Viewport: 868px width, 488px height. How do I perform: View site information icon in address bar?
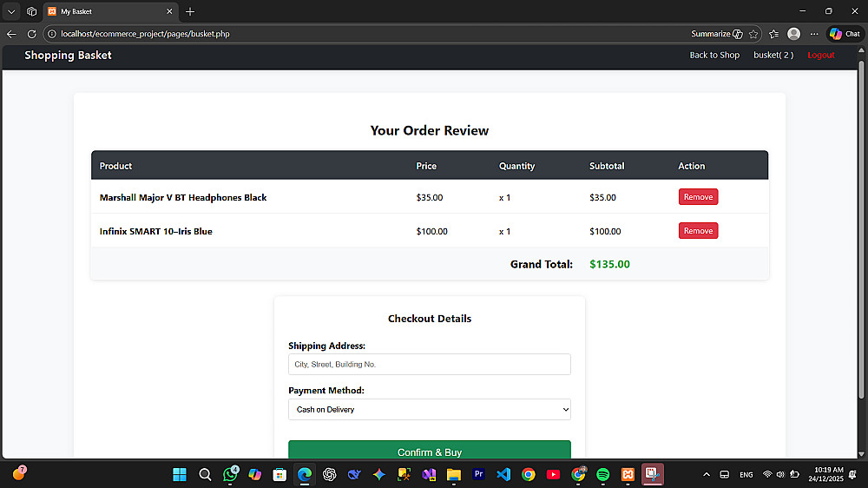(51, 34)
